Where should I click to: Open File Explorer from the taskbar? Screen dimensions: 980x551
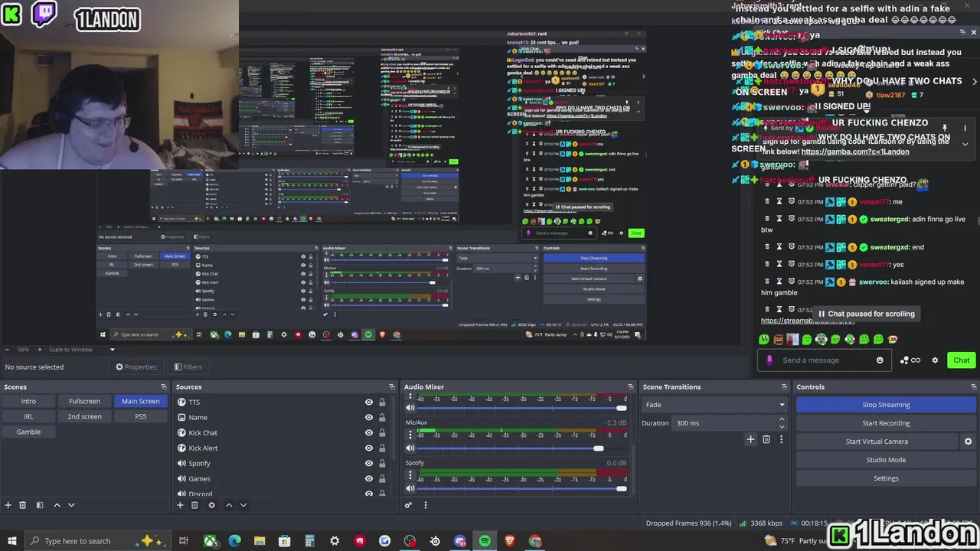pyautogui.click(x=260, y=541)
